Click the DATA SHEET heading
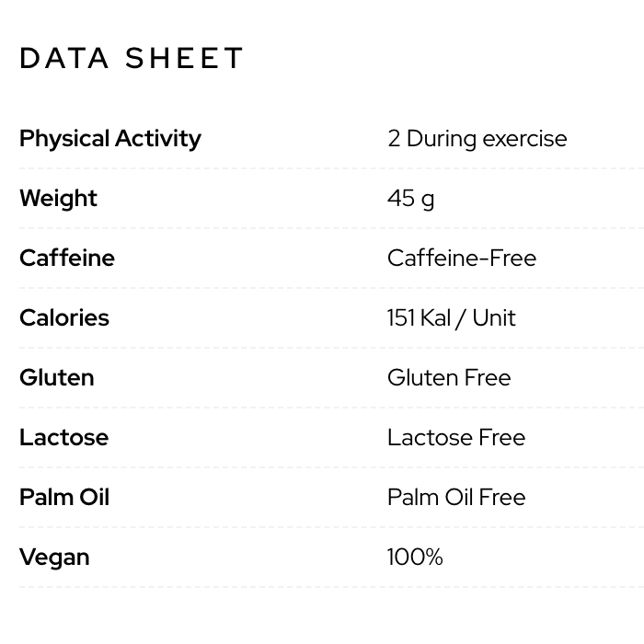The image size is (644, 644). point(132,58)
